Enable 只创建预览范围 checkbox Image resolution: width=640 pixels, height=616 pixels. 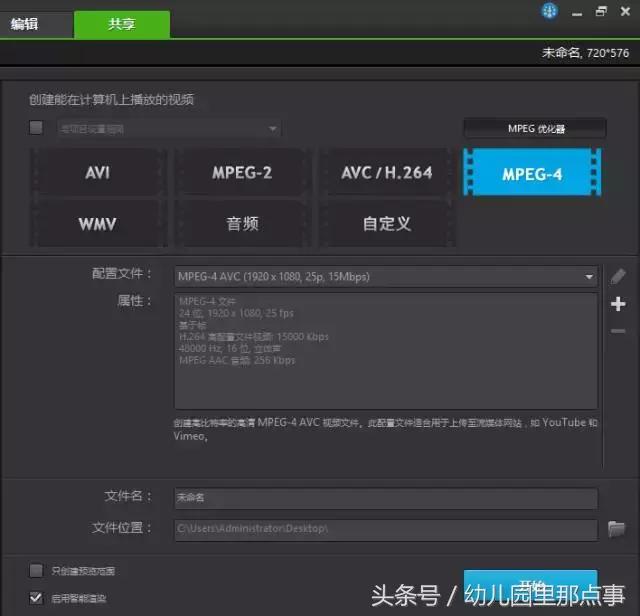pyautogui.click(x=36, y=570)
